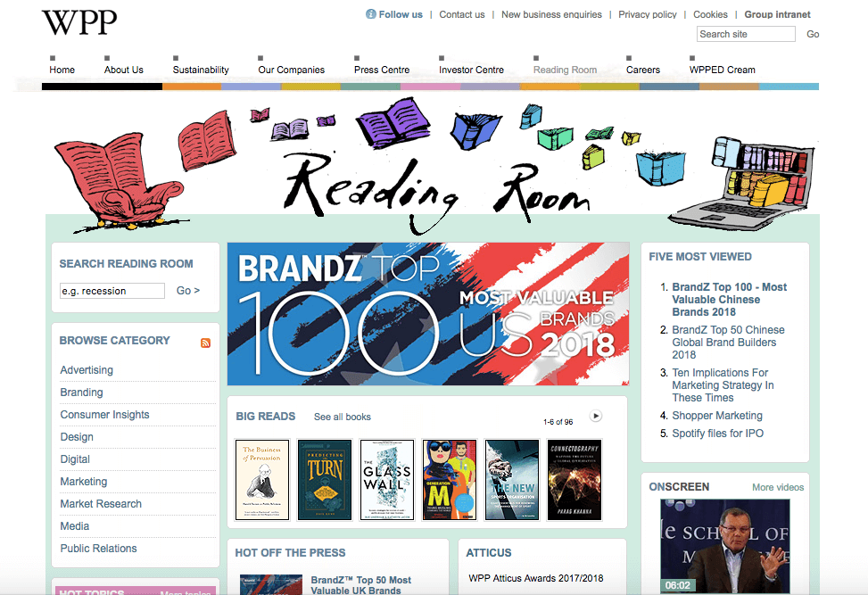The image size is (868, 595).
Task: Browse the Branding category
Action: click(81, 392)
